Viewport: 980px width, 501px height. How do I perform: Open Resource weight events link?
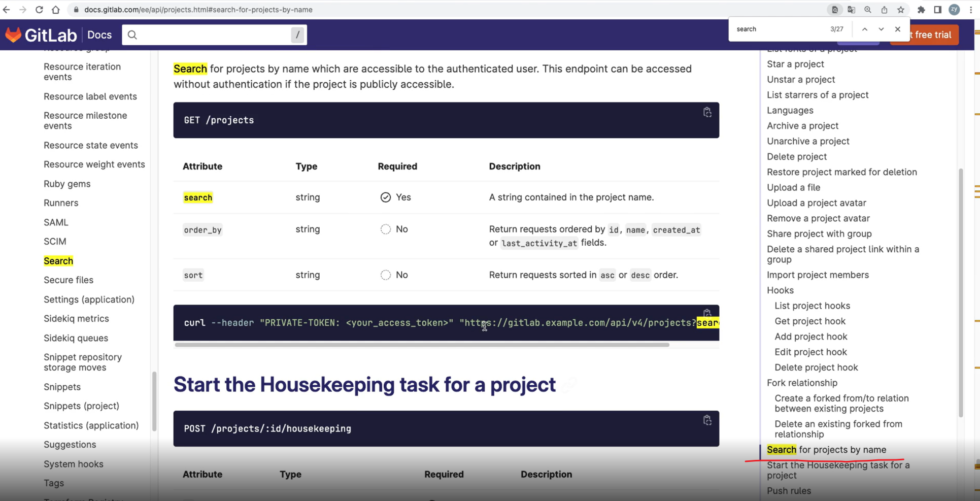pyautogui.click(x=94, y=164)
